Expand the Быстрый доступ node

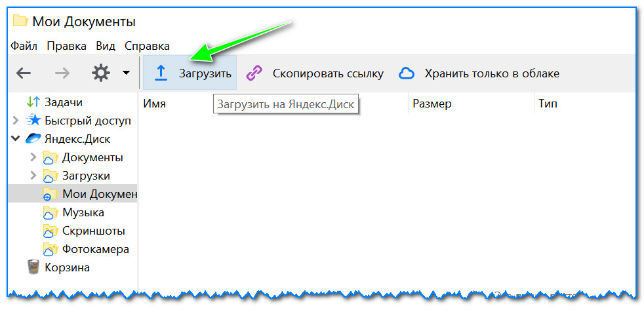point(16,121)
